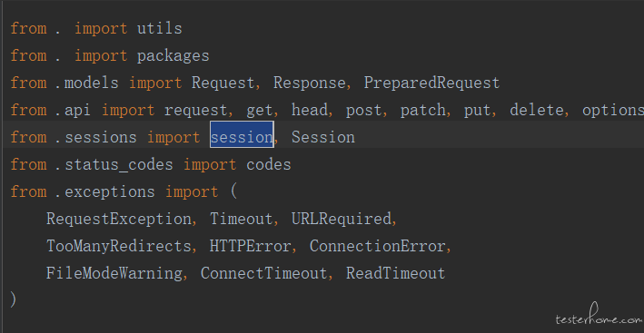Click the codes import name
The image size is (644, 333).
[269, 165]
